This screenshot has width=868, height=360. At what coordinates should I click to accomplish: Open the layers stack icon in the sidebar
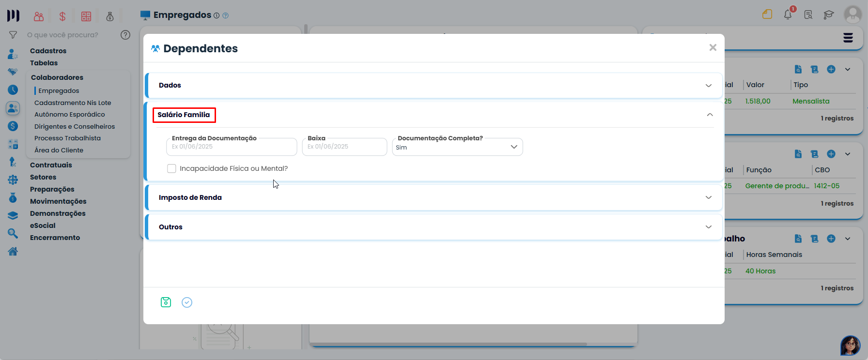[13, 216]
